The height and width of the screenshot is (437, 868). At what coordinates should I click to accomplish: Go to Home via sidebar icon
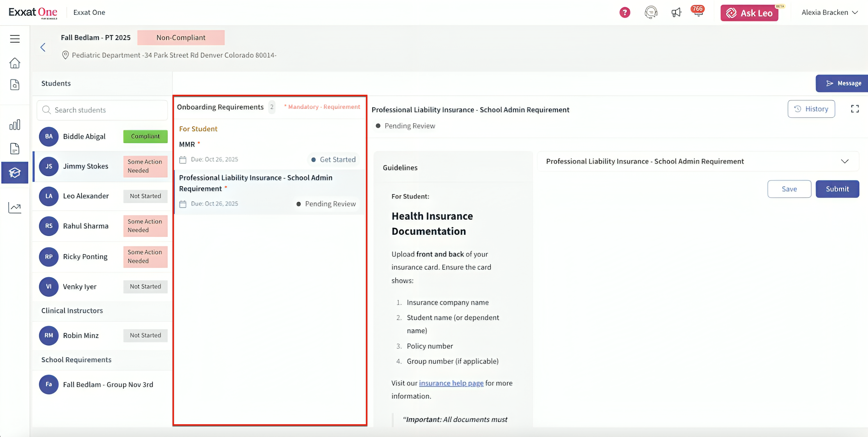(15, 63)
